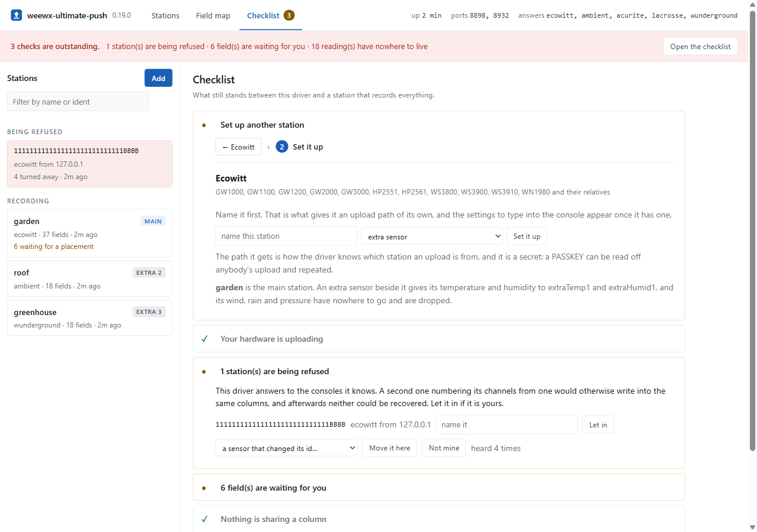Click the MAIN badge on garden
The width and height of the screenshot is (757, 532).
(x=153, y=222)
